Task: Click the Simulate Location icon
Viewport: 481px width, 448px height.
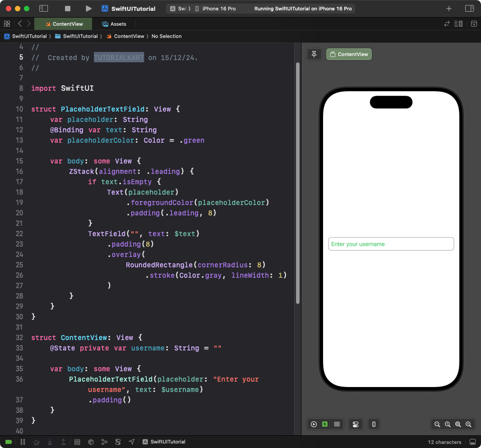Action: coord(131,442)
